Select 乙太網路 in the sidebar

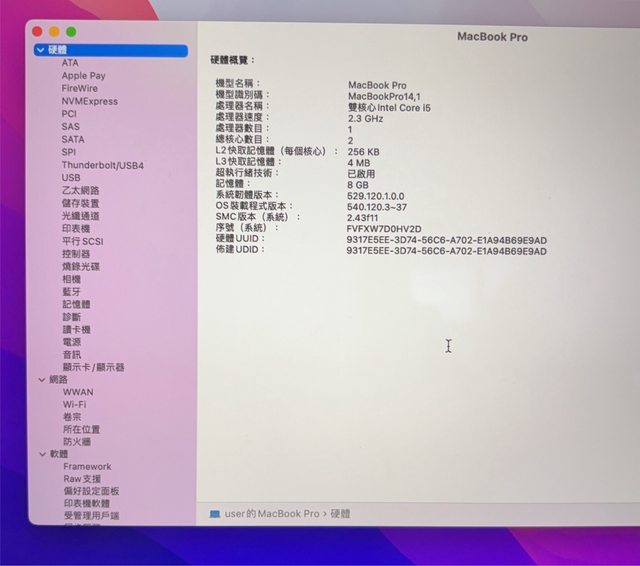pos(80,191)
